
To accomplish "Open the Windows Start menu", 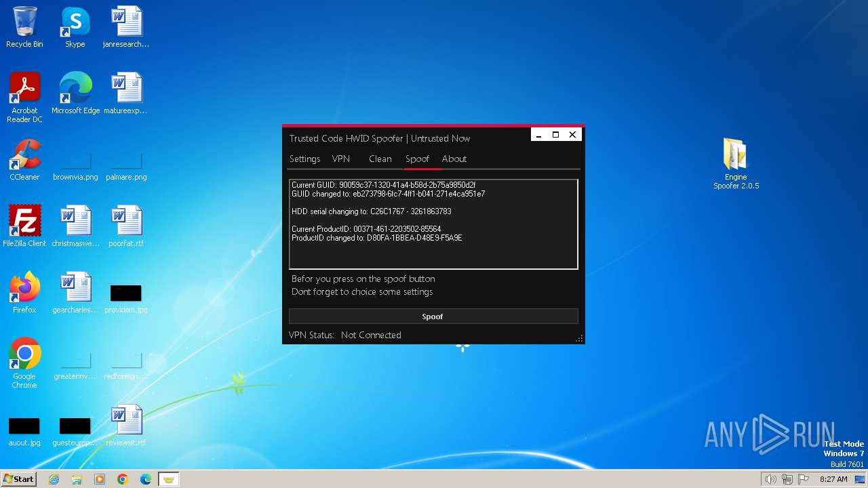I will (x=18, y=479).
